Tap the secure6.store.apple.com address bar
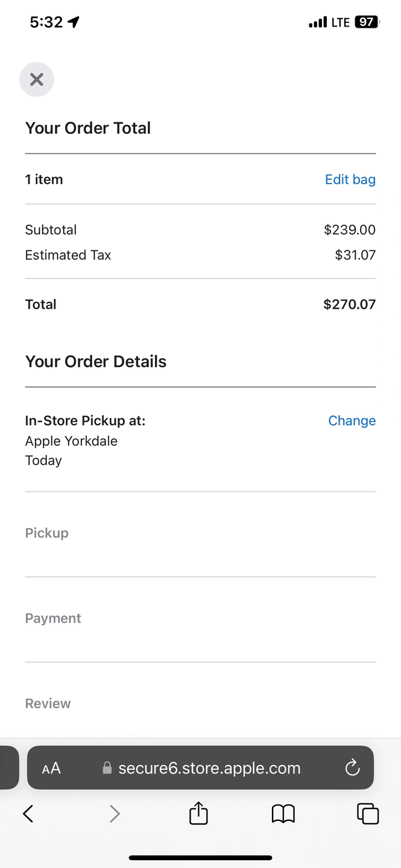Viewport: 401px width, 868px height. tap(209, 769)
